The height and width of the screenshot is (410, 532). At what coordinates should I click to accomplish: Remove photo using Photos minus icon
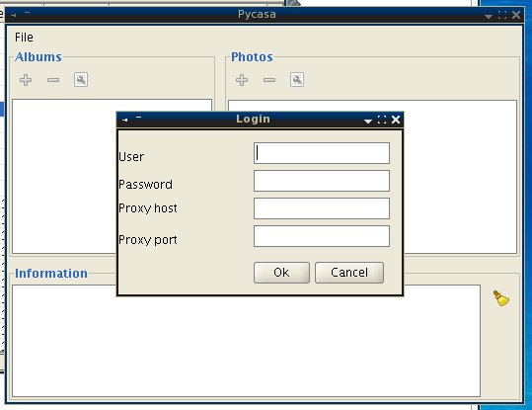(x=269, y=80)
